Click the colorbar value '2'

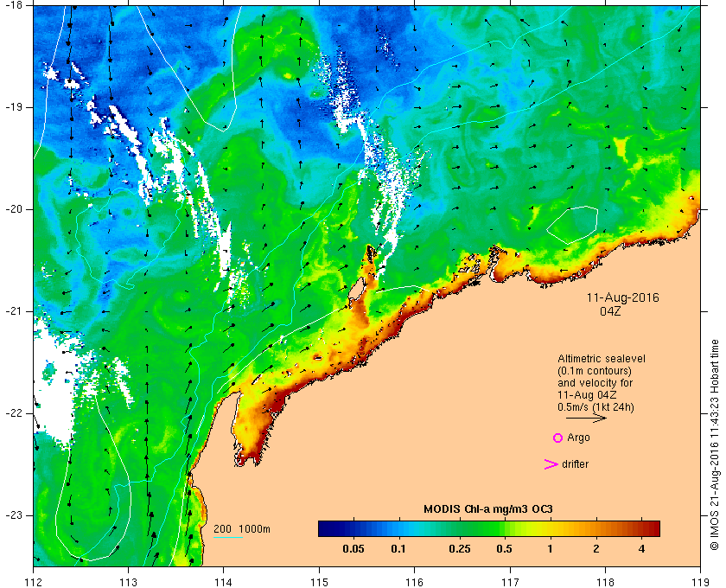pyautogui.click(x=595, y=549)
